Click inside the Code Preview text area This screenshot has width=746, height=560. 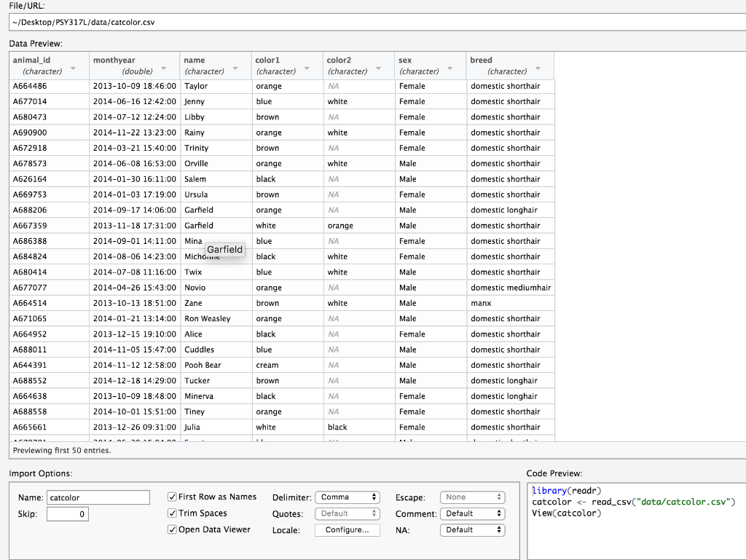[637, 521]
